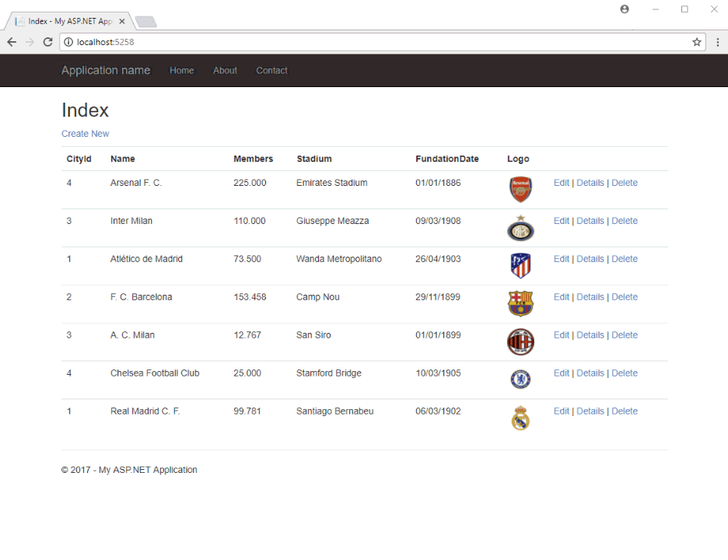The width and height of the screenshot is (728, 560).
Task: Click the Index page heading
Action: (x=85, y=110)
